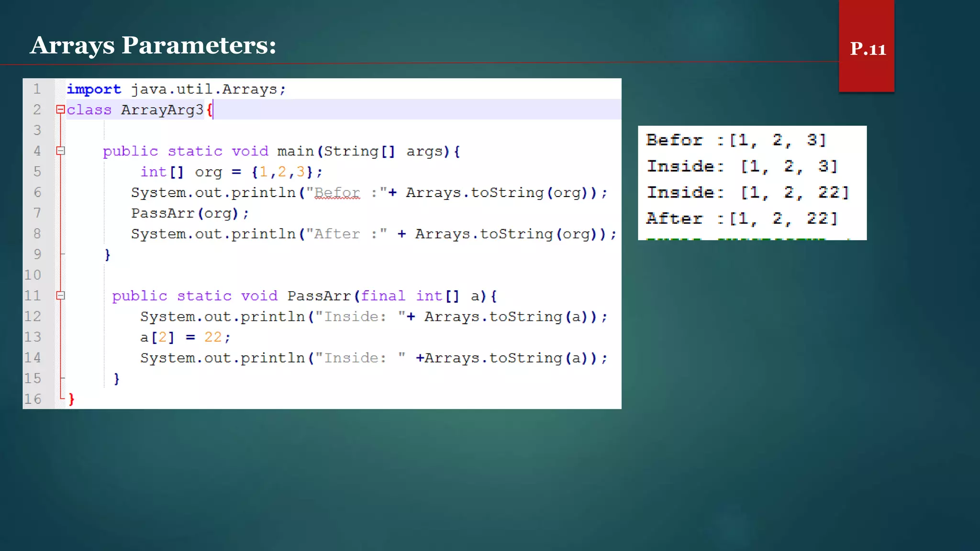
Task: Click 'a[2] = 22;' statement
Action: point(185,337)
